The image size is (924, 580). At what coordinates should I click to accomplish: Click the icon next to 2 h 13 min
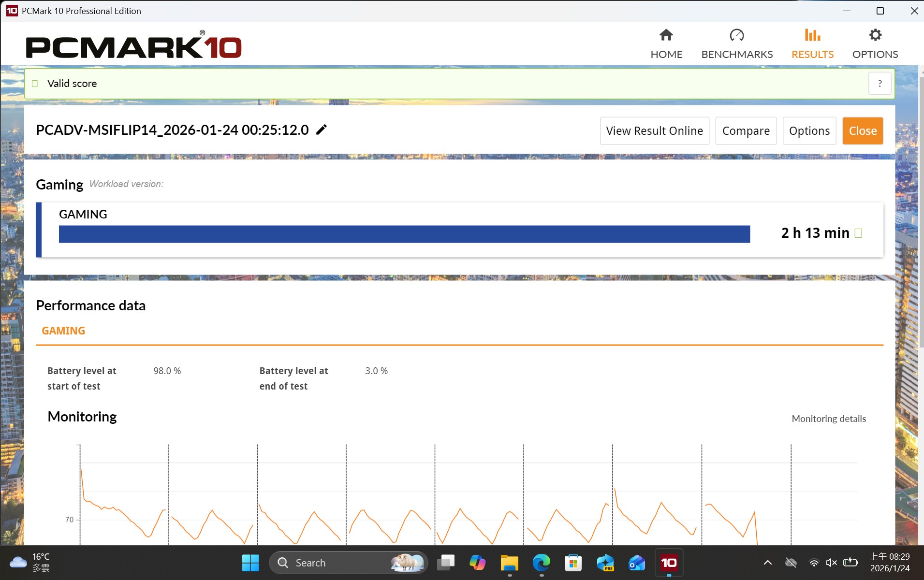(858, 233)
